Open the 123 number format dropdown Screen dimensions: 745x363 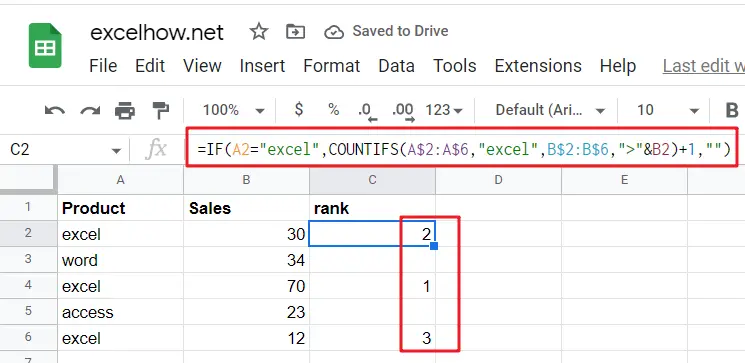tap(444, 110)
